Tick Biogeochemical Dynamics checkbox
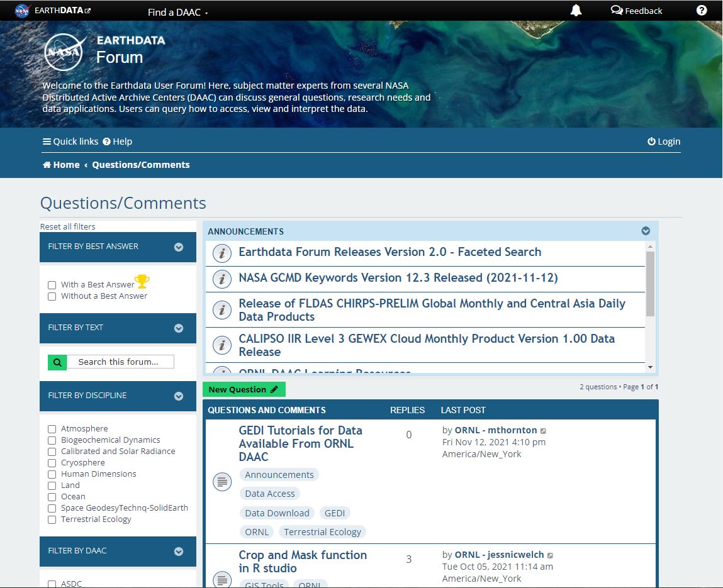The width and height of the screenshot is (723, 588). pyautogui.click(x=52, y=441)
